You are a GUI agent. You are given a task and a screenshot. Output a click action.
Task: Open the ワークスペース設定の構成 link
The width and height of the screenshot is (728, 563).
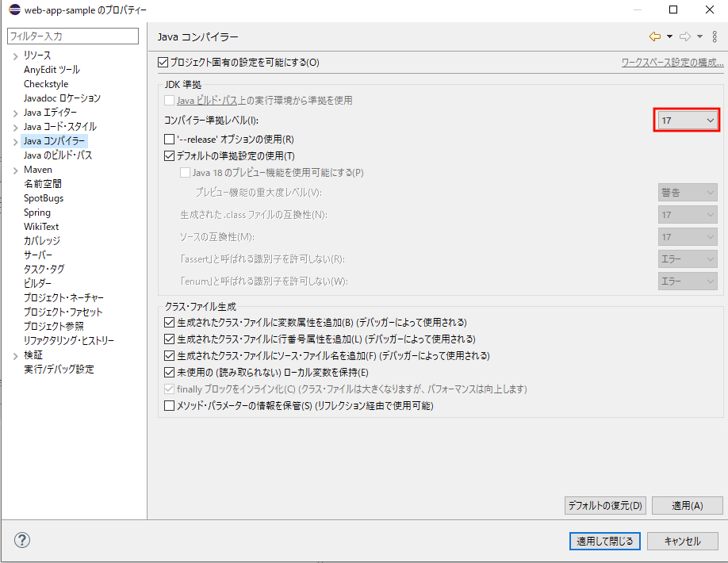click(674, 62)
